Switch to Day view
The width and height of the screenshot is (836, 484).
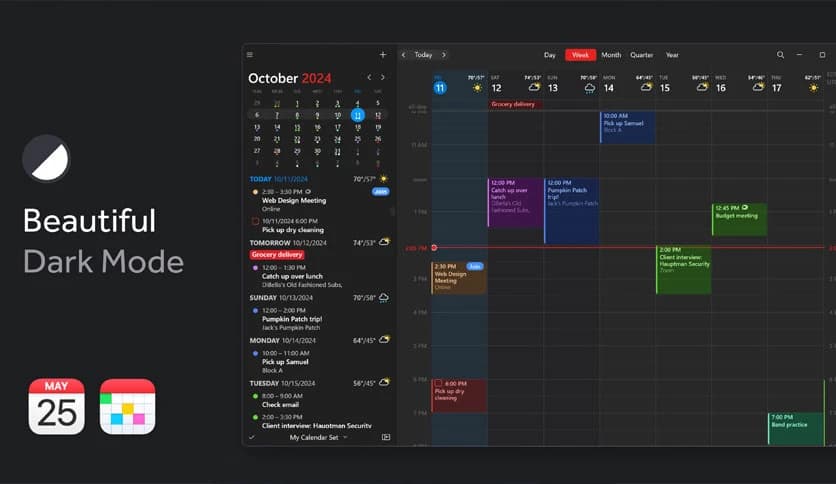pos(550,55)
